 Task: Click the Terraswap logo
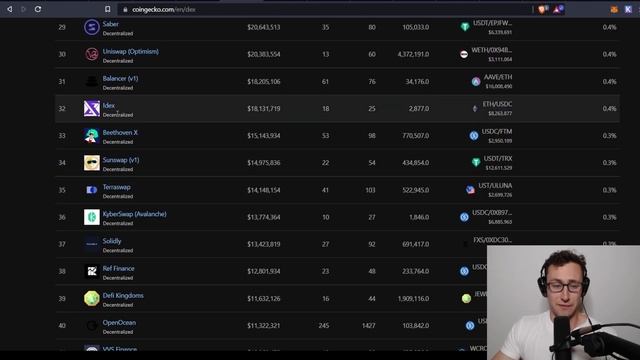pyautogui.click(x=91, y=190)
